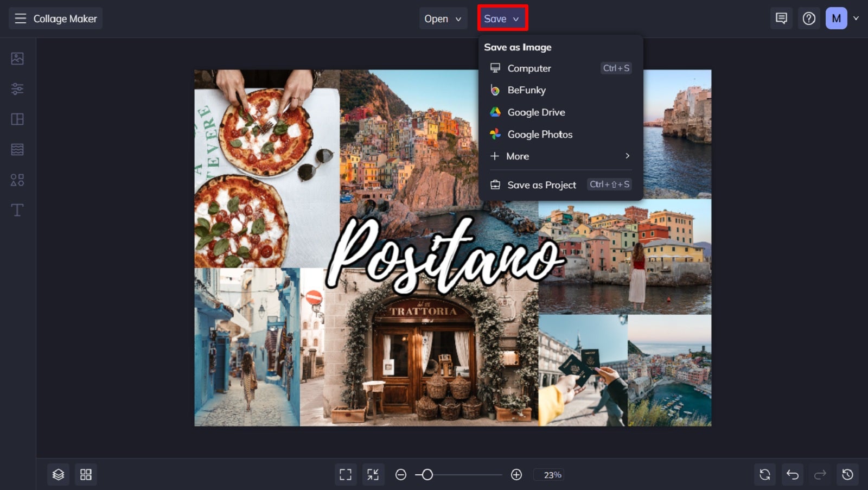This screenshot has width=868, height=490.
Task: Choose Google Drive from the Save menu
Action: (536, 112)
